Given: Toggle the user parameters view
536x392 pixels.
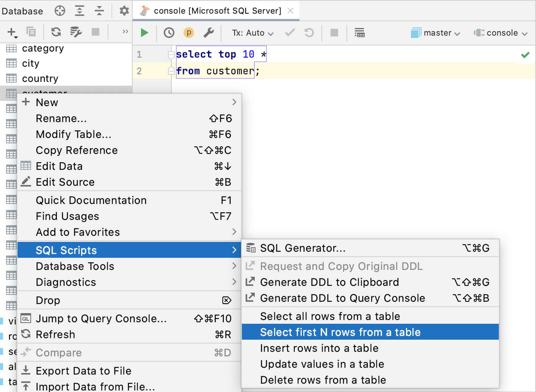Looking at the screenshot, I should click(188, 33).
